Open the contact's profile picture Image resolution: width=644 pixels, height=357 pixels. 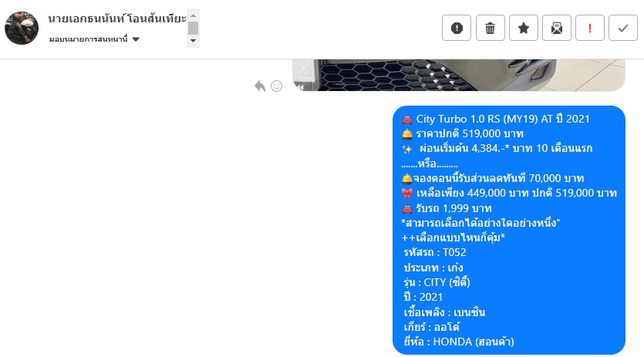[22, 28]
